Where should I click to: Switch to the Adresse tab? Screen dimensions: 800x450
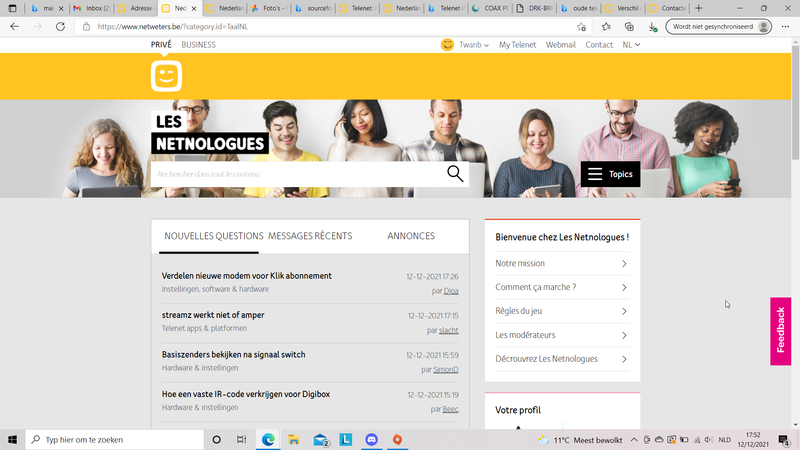pos(135,8)
